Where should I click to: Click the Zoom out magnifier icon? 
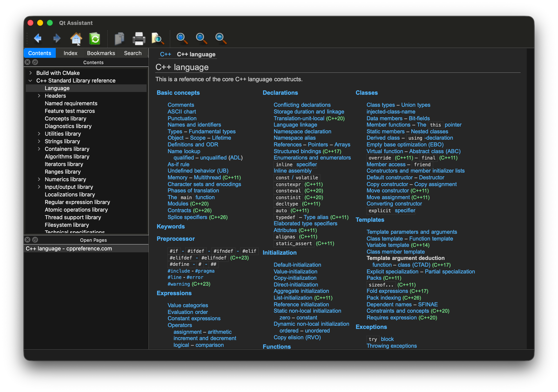pos(201,38)
